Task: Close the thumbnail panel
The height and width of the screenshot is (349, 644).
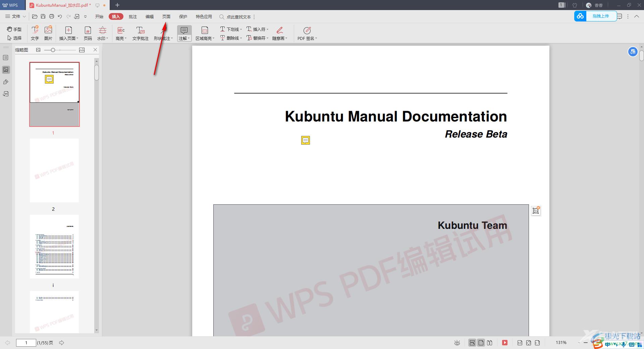Action: (95, 50)
